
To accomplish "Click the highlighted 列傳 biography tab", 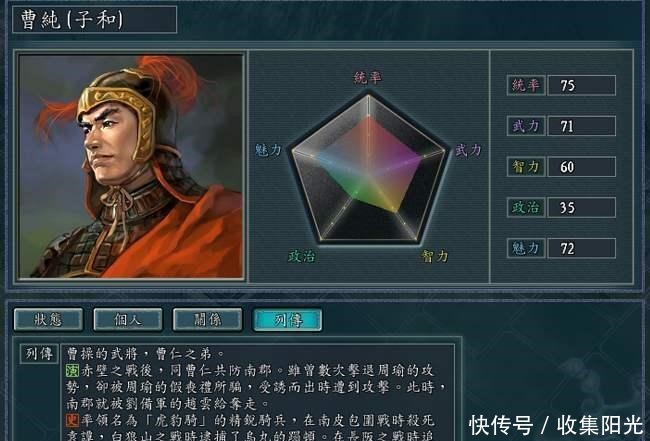I will click(x=287, y=320).
